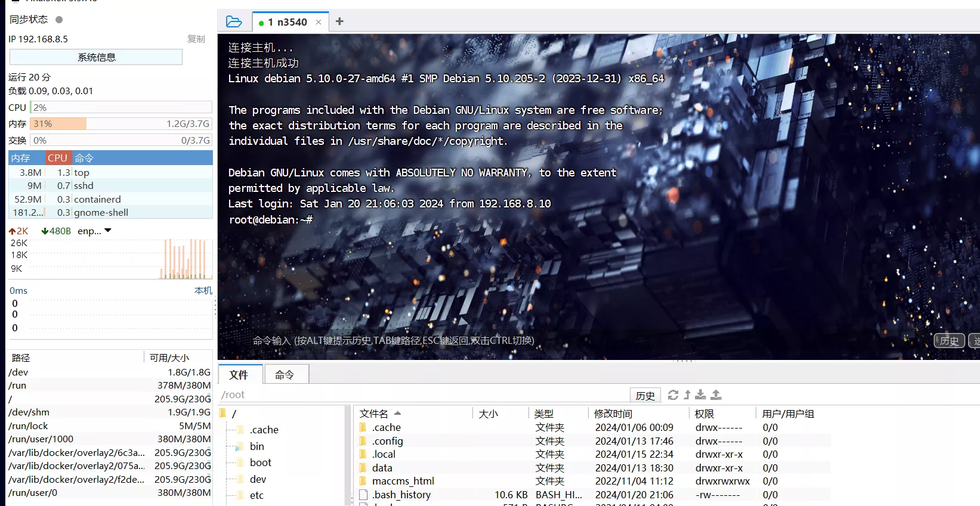Open the 系统信息 system info button

pos(96,57)
